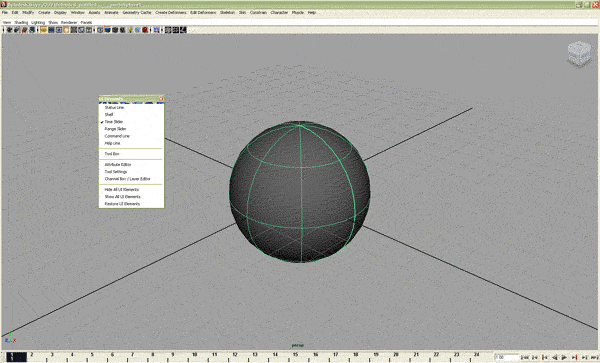Enable wireframe display icon
The image size is (600, 363).
click(x=100, y=29)
